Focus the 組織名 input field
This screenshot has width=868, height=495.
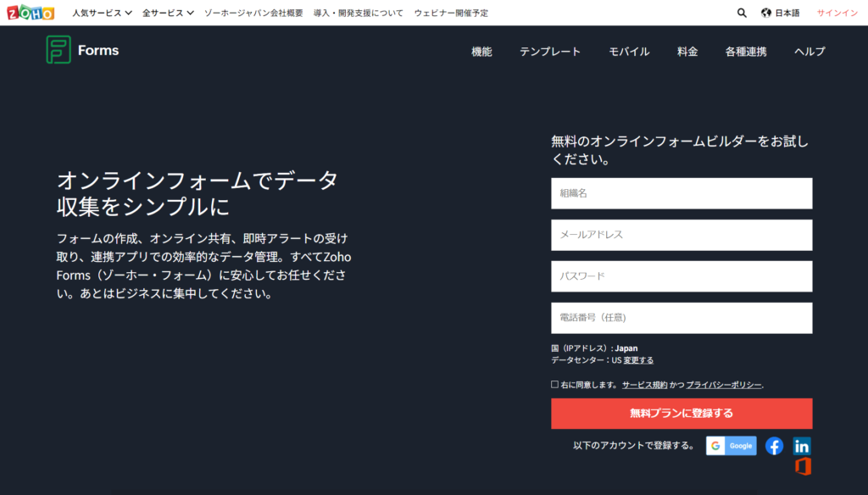click(682, 193)
